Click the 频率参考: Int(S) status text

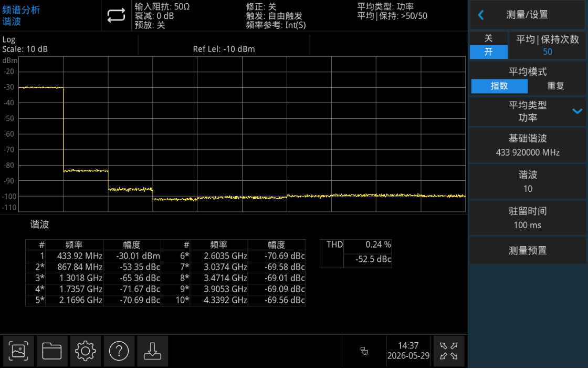point(276,25)
